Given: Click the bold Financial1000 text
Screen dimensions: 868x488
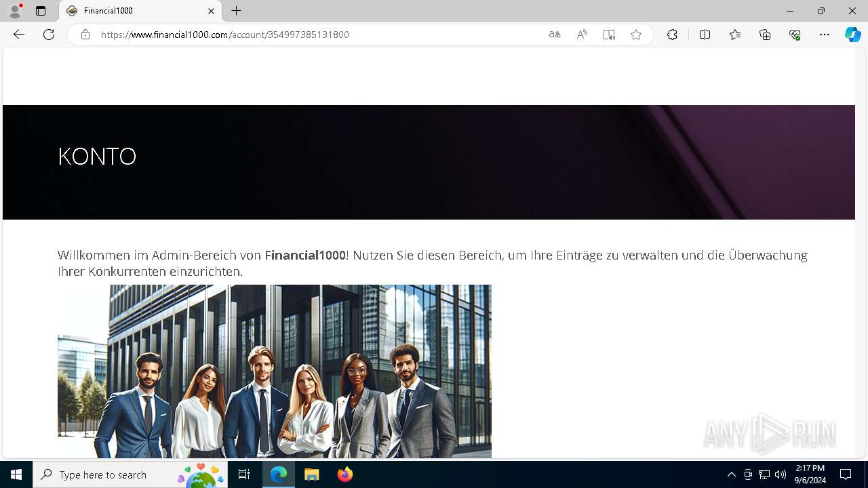Looking at the screenshot, I should tap(305, 256).
